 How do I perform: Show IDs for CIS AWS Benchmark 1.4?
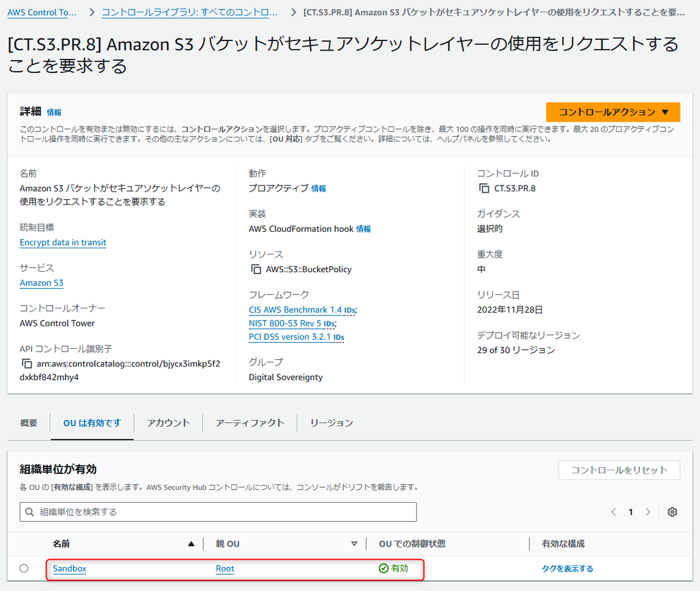pyautogui.click(x=349, y=310)
